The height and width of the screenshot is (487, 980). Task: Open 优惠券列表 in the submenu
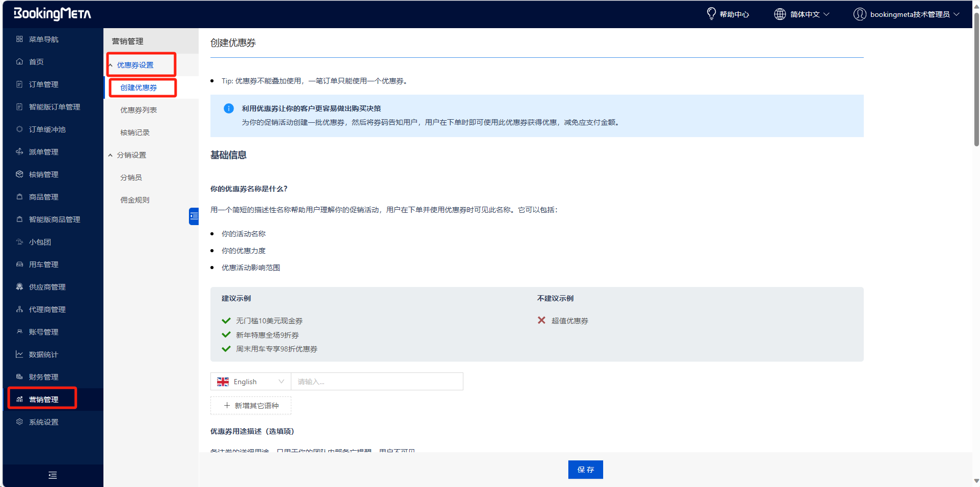click(x=138, y=110)
